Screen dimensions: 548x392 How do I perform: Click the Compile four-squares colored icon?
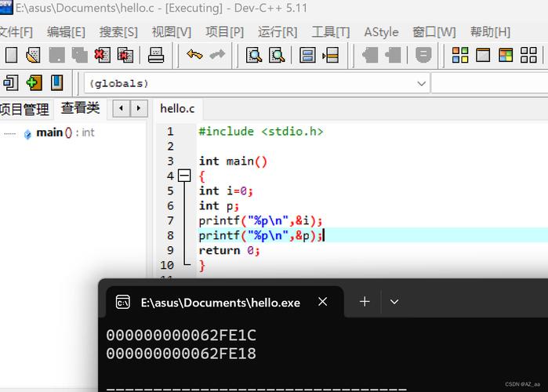click(x=460, y=55)
